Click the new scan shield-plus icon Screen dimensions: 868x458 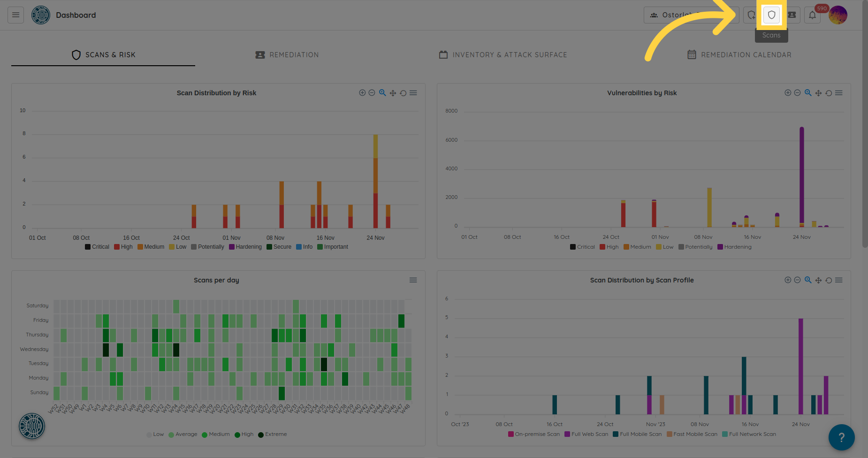tap(751, 15)
